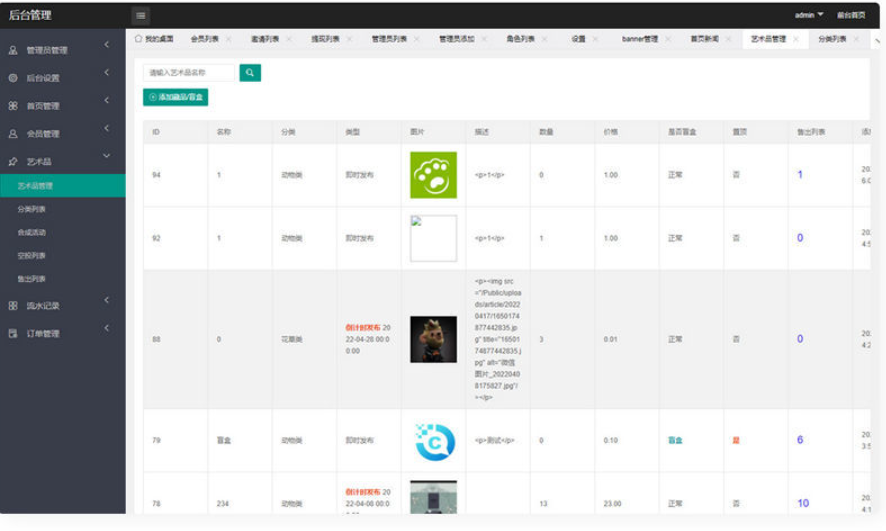Click the green search magnifier button
The height and width of the screenshot is (531, 886).
[x=250, y=72]
